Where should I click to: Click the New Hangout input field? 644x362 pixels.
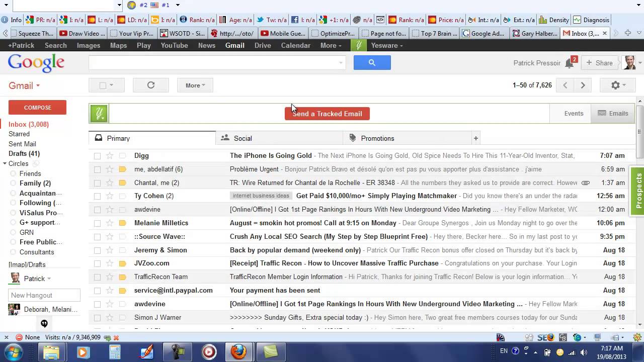(44, 295)
